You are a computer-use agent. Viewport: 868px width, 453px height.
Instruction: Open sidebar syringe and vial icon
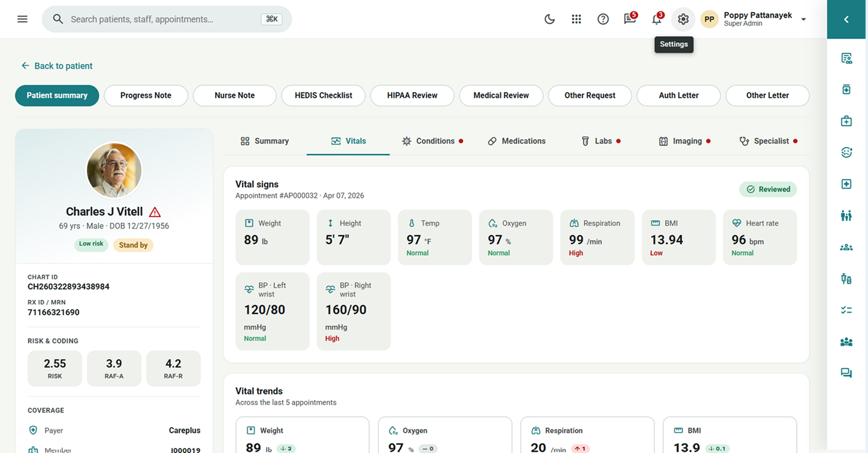pyautogui.click(x=846, y=279)
